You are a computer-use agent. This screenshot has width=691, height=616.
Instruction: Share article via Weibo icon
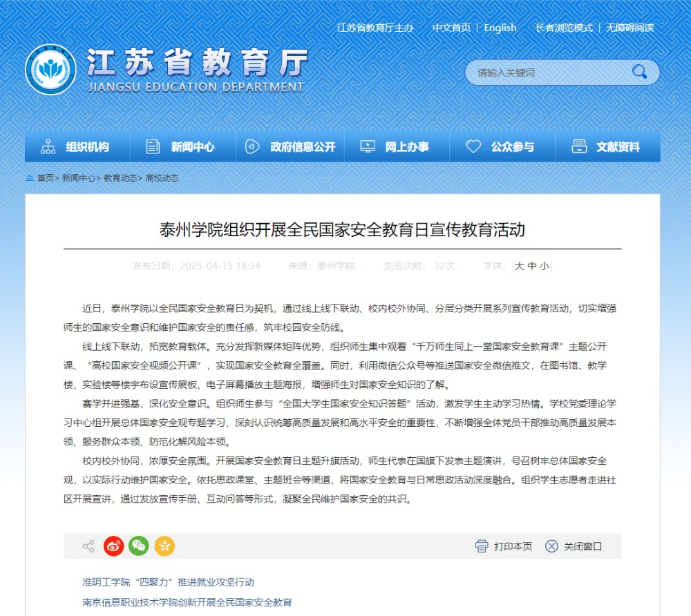click(114, 546)
